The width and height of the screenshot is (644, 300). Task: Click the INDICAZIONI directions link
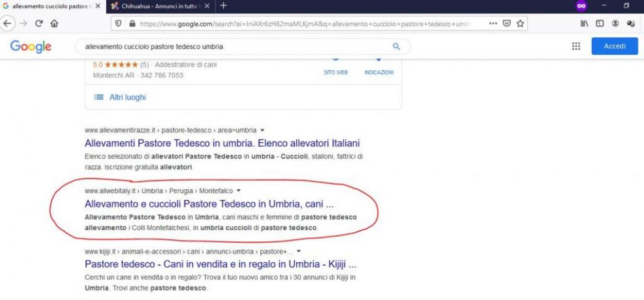378,72
